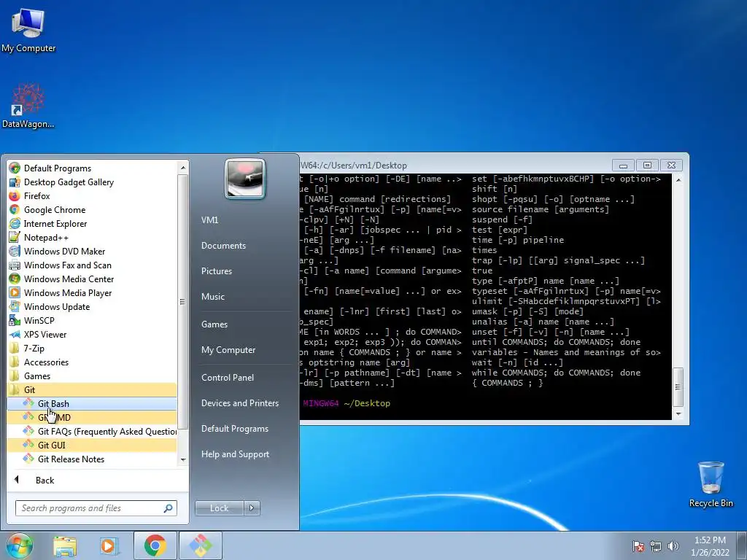Minimize the Git Bash terminal window
Screen dimensions: 747x560
[x=623, y=166]
